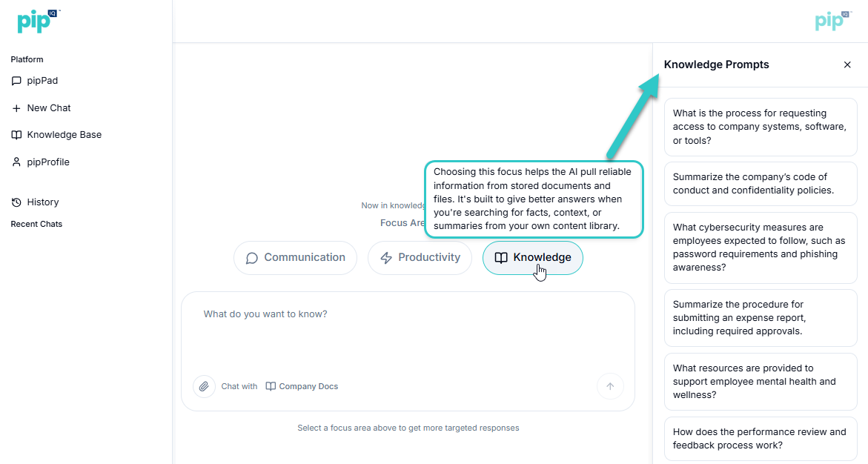
Task: Click the lightning bolt icon in Productivity button
Action: (386, 258)
